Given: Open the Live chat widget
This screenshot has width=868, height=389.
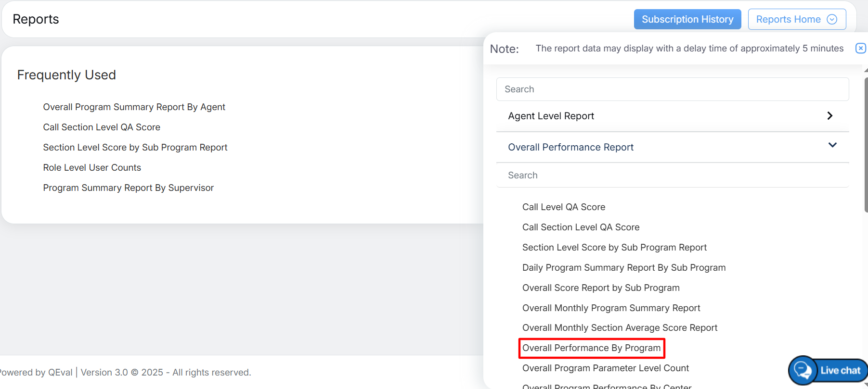Looking at the screenshot, I should tap(829, 370).
